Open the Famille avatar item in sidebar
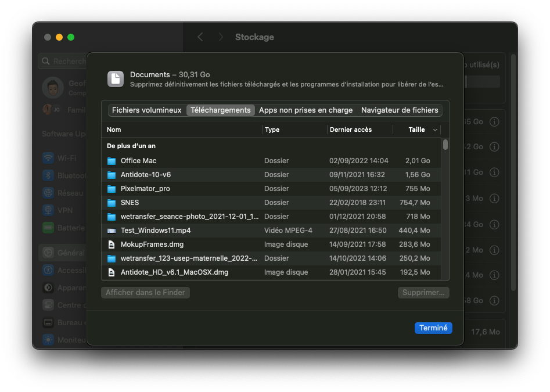550x392 pixels. [51, 110]
